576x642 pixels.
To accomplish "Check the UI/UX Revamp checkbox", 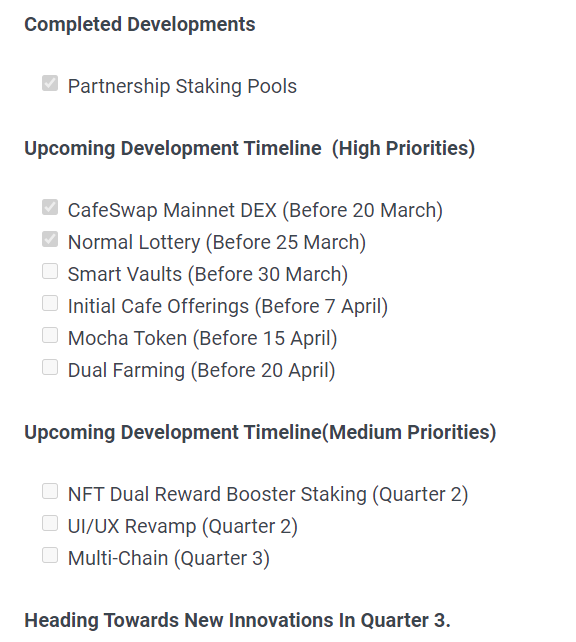I will pyautogui.click(x=50, y=523).
